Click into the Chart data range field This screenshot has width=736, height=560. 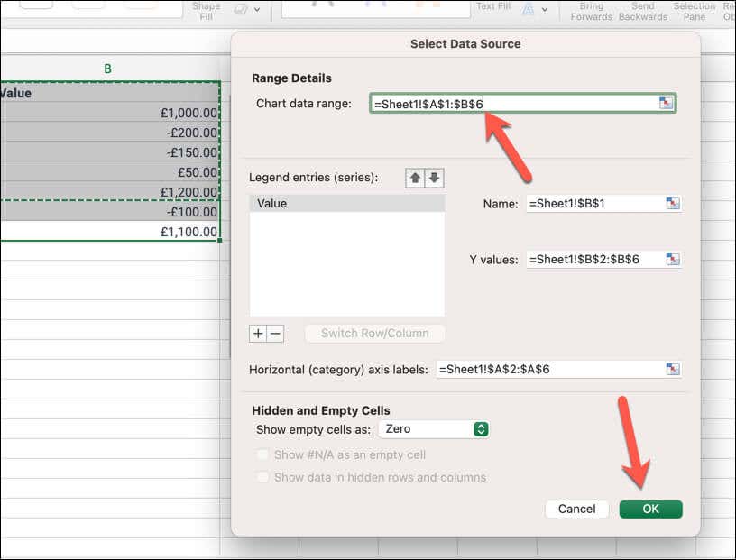(512, 104)
